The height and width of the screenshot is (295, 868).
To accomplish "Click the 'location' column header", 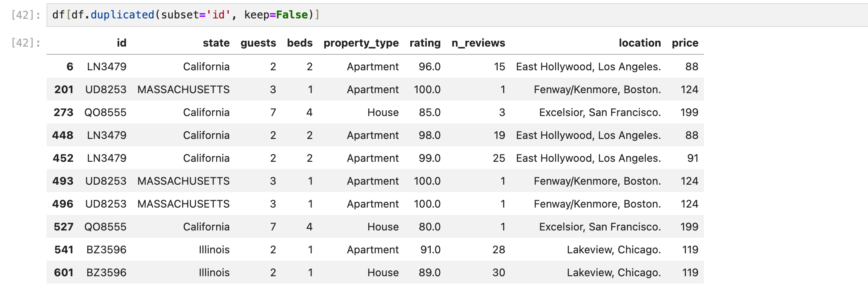I will coord(640,43).
